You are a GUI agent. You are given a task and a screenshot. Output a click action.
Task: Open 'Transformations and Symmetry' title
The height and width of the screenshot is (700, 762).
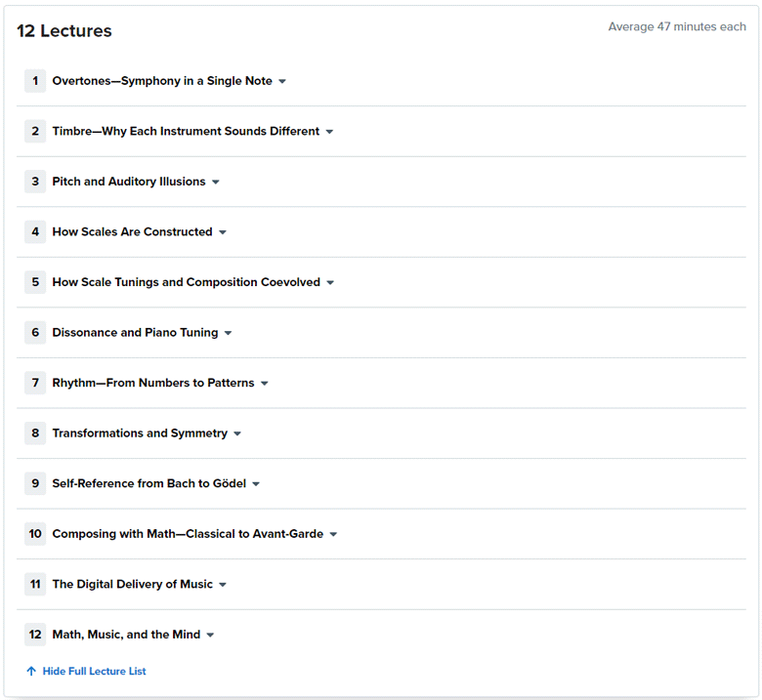click(x=140, y=432)
